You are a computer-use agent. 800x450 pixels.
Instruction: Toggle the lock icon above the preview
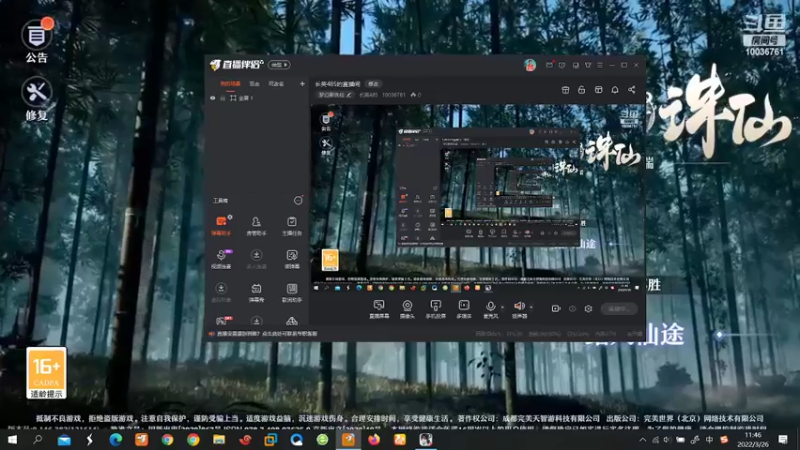(x=582, y=90)
